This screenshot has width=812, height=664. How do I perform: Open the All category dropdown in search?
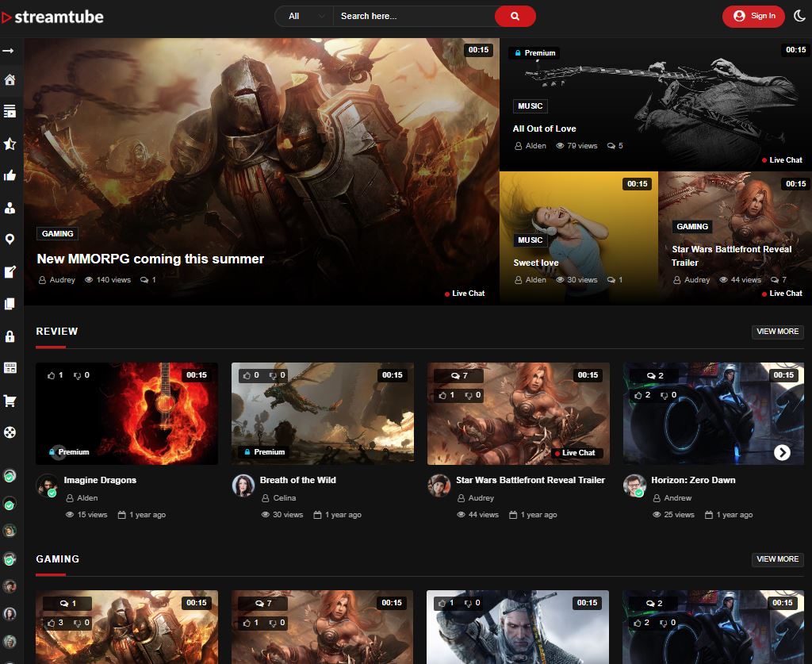click(x=304, y=16)
